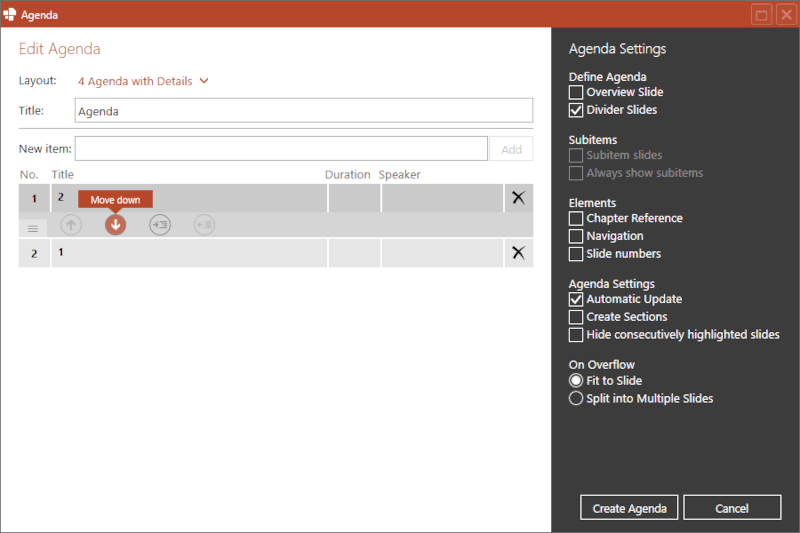Delete the first agenda item with X icon
This screenshot has width=800, height=533.
[x=518, y=198]
